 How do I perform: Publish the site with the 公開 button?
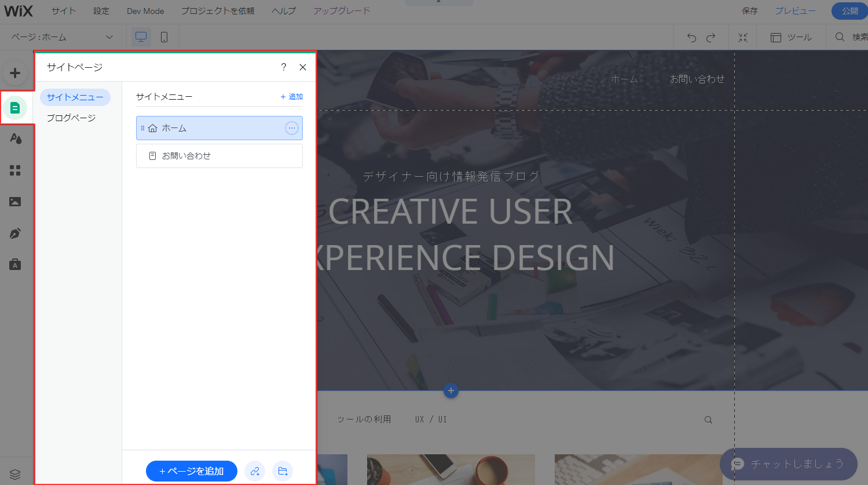(x=849, y=10)
